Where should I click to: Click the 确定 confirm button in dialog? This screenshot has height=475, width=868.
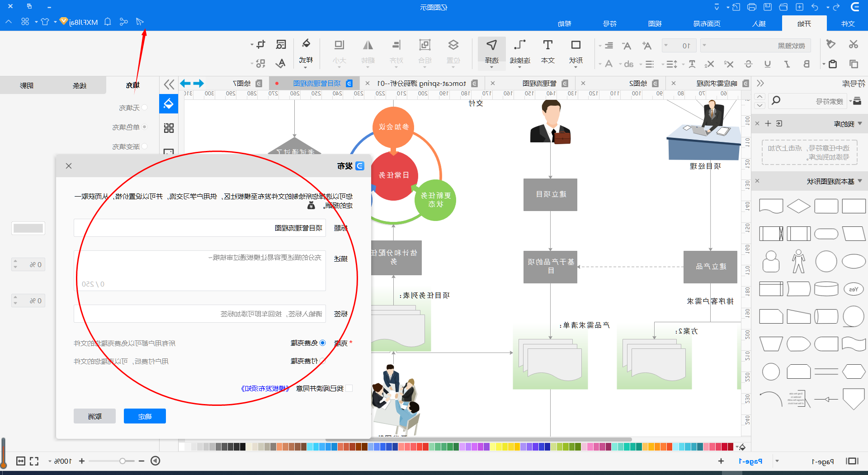tap(145, 416)
